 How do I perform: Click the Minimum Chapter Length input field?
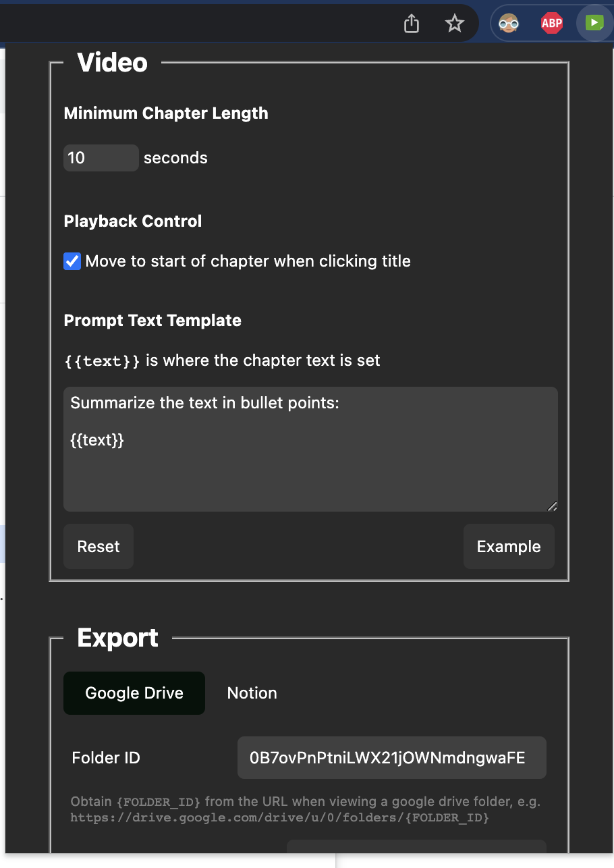(x=100, y=157)
